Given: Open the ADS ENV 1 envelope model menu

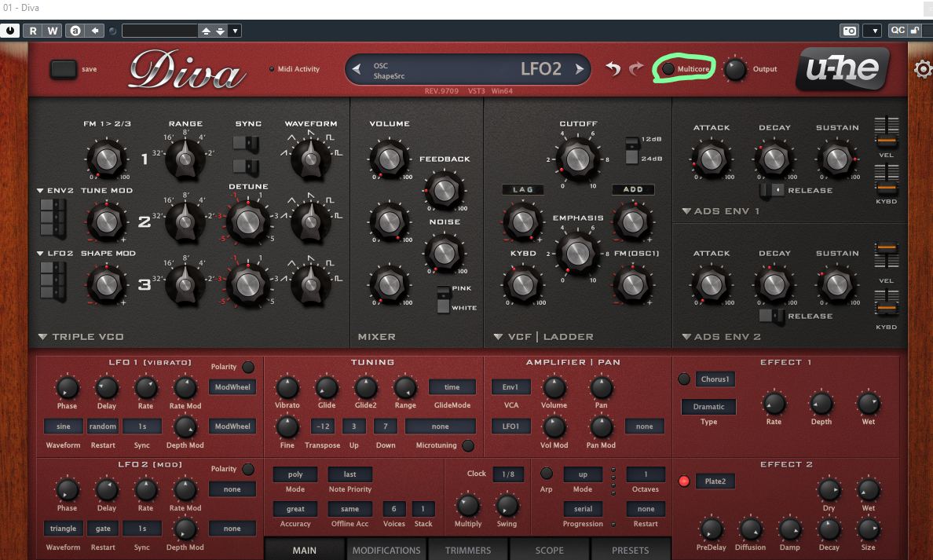Looking at the screenshot, I should pyautogui.click(x=721, y=211).
